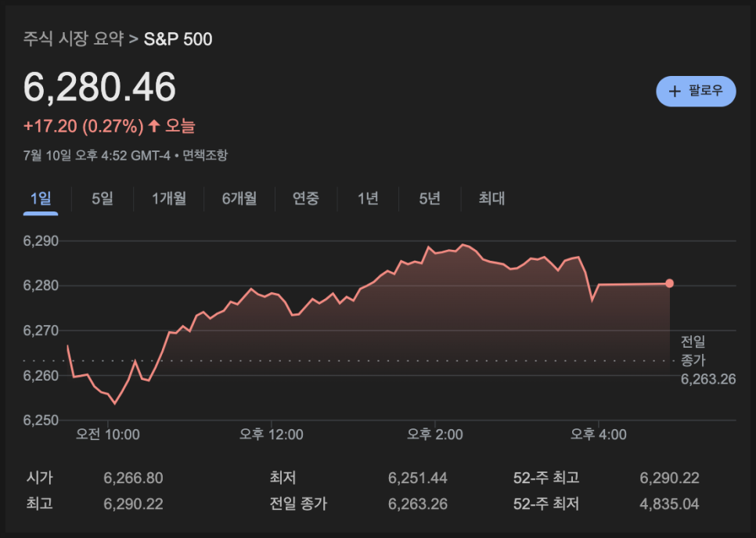Click the 오후 4:00 time axis label
The width and height of the screenshot is (756, 538).
[x=598, y=435]
